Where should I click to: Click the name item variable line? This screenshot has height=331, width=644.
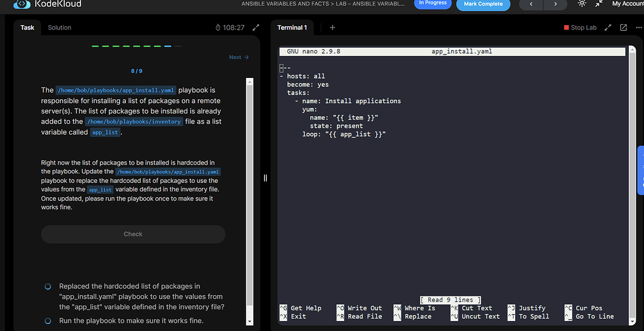click(344, 117)
